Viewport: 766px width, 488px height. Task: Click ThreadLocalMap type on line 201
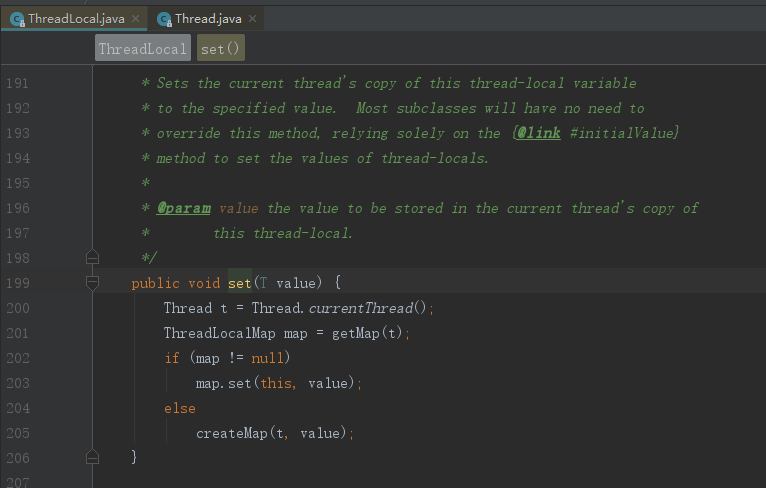tap(219, 333)
